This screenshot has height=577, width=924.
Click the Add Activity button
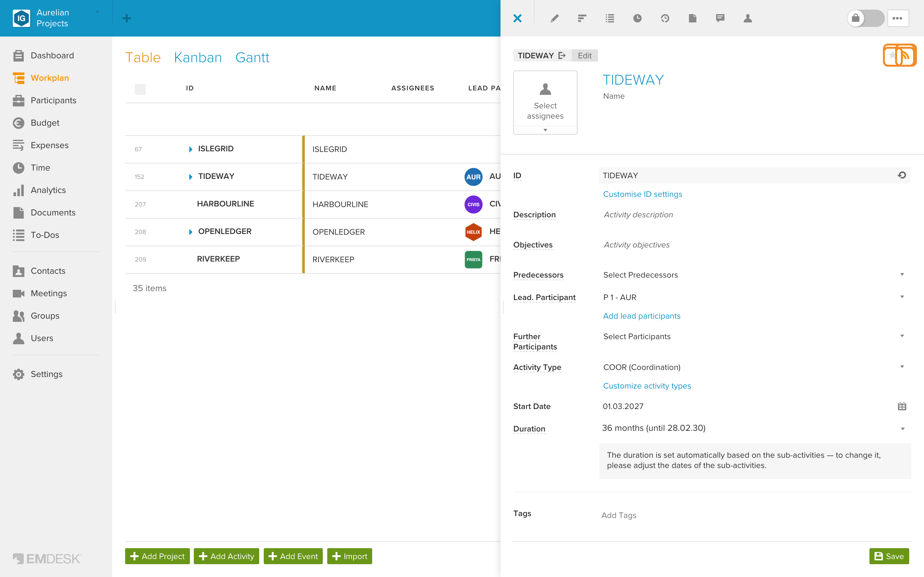(227, 556)
